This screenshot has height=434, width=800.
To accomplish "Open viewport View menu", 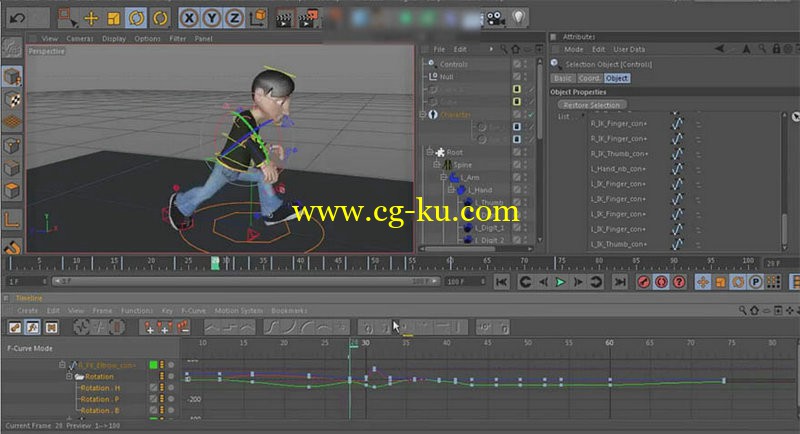I will pyautogui.click(x=49, y=38).
